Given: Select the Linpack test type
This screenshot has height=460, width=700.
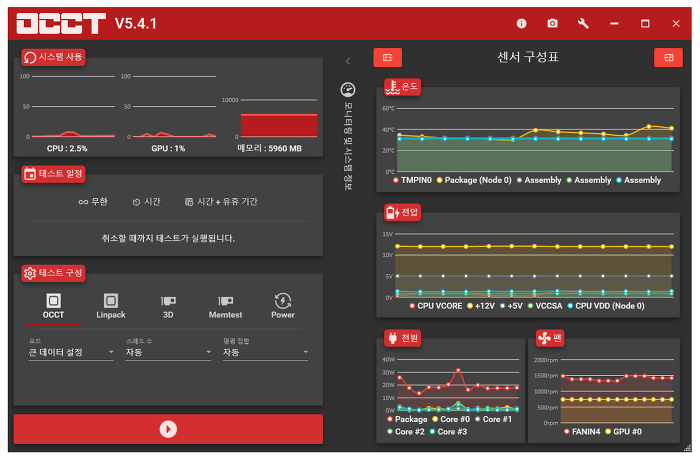Looking at the screenshot, I should [x=111, y=306].
